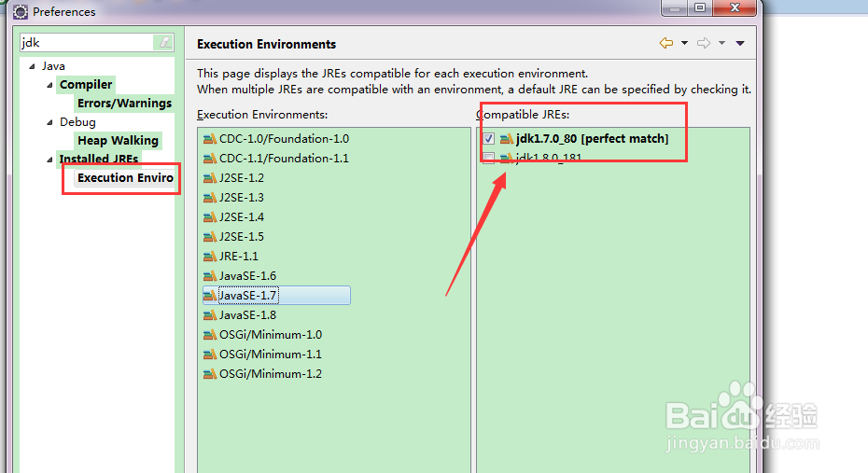
Task: Click the CDC-1.1/Foundation-1.1 environment icon
Action: 210,159
